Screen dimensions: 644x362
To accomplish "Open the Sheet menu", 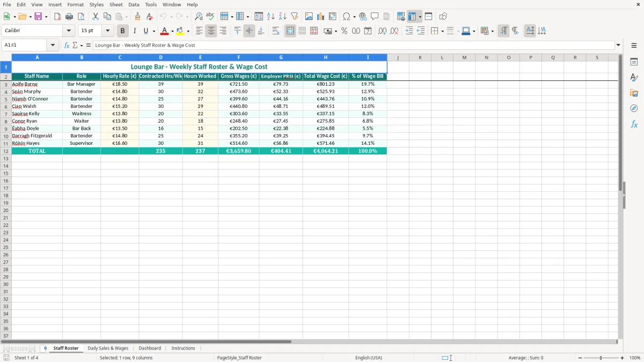I will 116,4.
